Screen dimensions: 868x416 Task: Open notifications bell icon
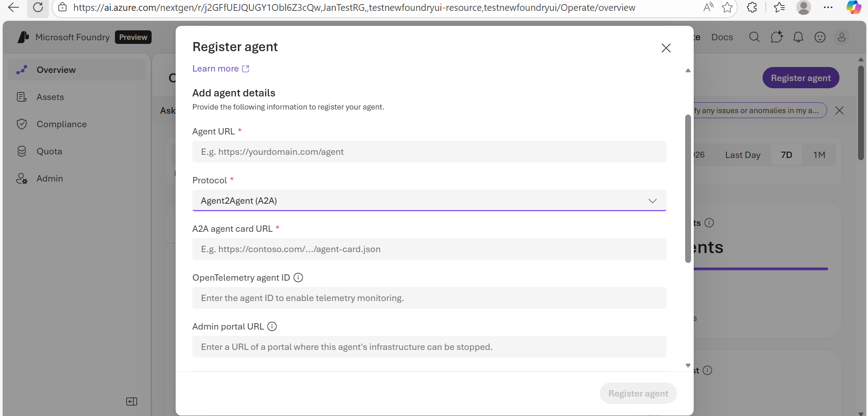[x=798, y=37]
